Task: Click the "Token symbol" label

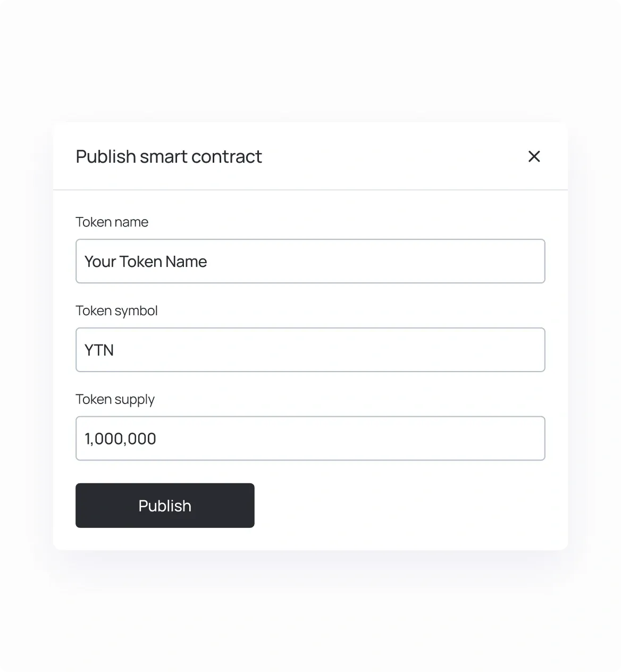Action: (x=116, y=311)
